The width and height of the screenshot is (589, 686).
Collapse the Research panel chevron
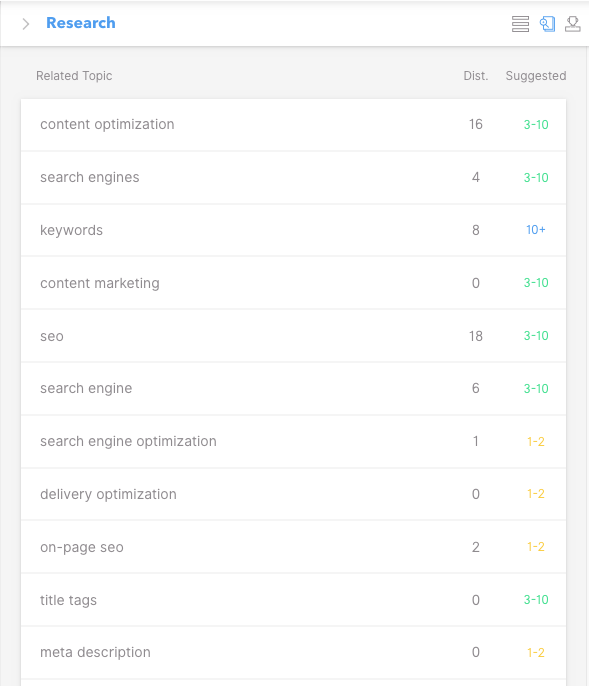pos(26,24)
